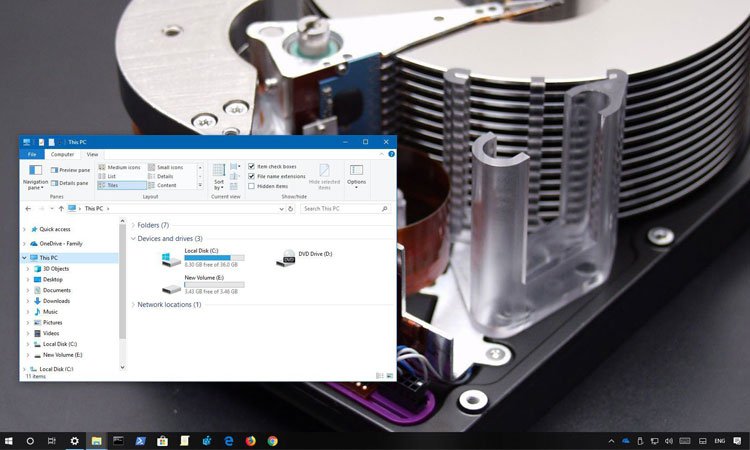
Task: Open the New Volume (E:) drive icon
Action: [x=171, y=287]
